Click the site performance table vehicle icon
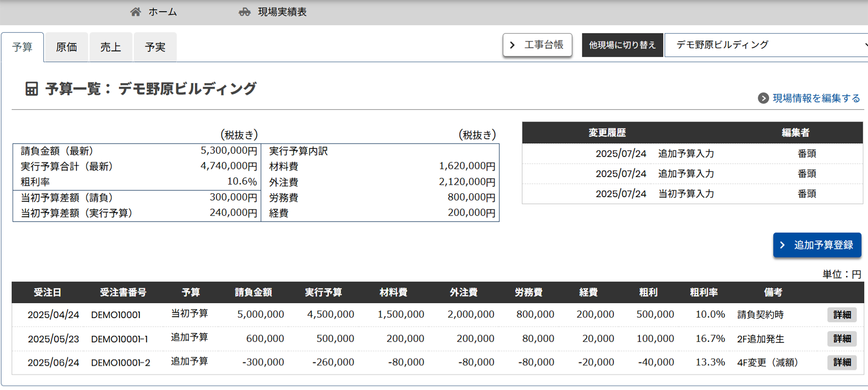This screenshot has height=390, width=868. 245,12
